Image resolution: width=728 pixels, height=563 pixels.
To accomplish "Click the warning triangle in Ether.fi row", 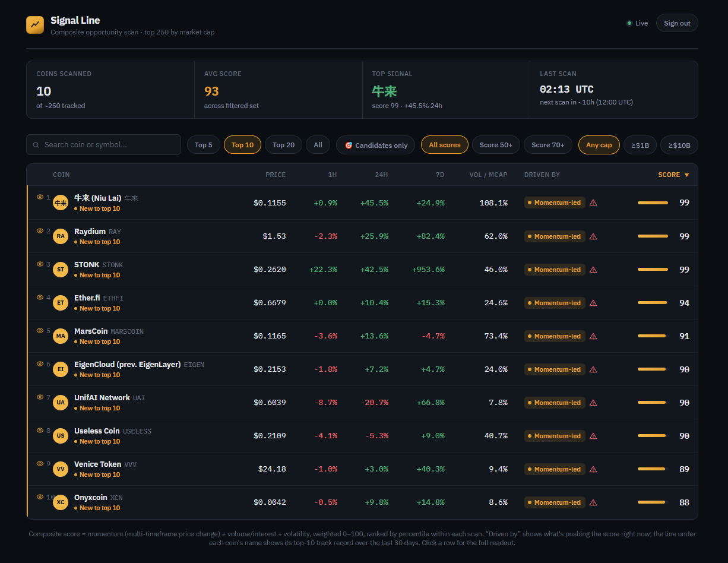I will pos(593,303).
